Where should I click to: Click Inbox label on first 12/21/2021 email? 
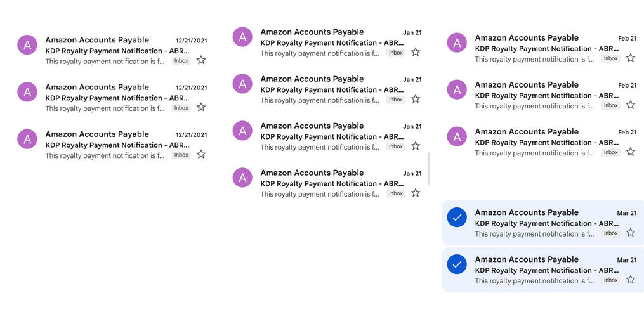pos(181,61)
